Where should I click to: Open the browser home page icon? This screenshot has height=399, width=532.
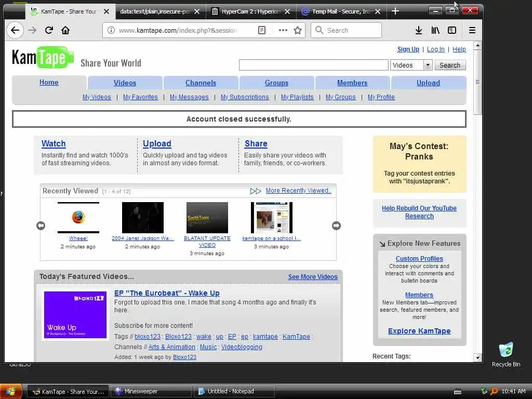[65, 30]
